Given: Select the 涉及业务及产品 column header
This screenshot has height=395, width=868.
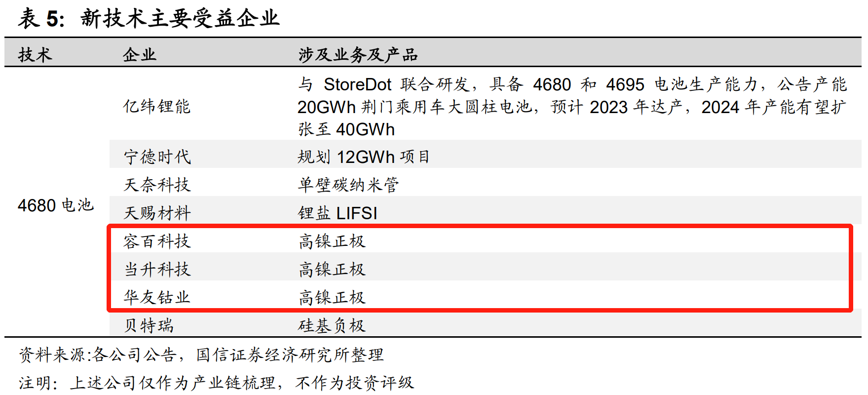Looking at the screenshot, I should [358, 54].
